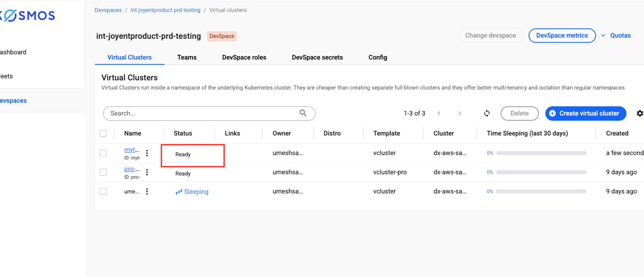Click sleep progress bar for ume... row

click(541, 191)
